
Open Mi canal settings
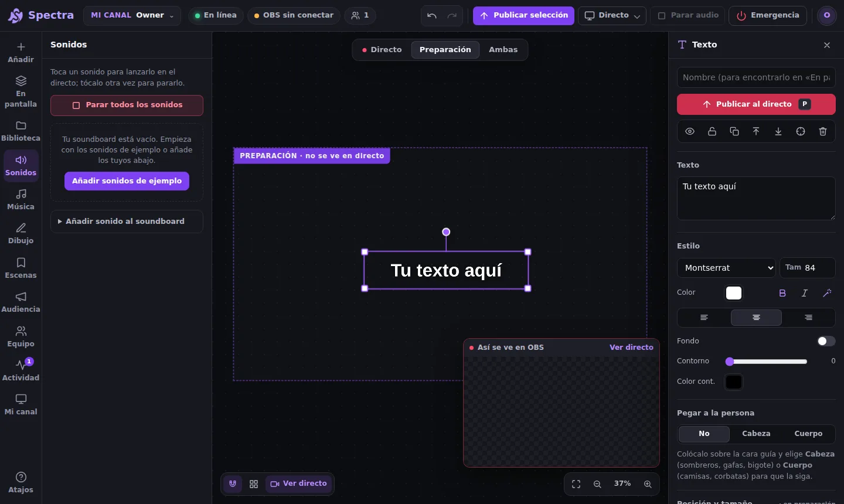click(x=21, y=405)
